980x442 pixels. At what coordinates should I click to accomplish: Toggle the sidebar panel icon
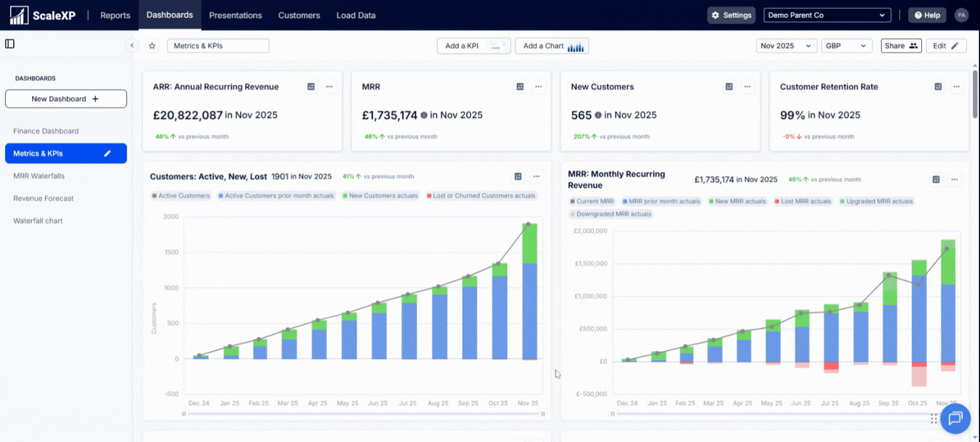pos(10,44)
